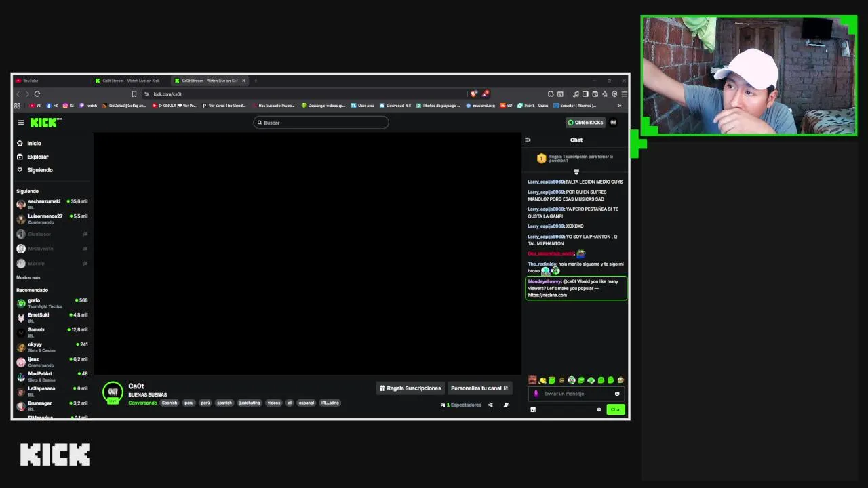Open recommended channel LaSapaaaaa
This screenshot has width=868, height=488.
(52, 391)
